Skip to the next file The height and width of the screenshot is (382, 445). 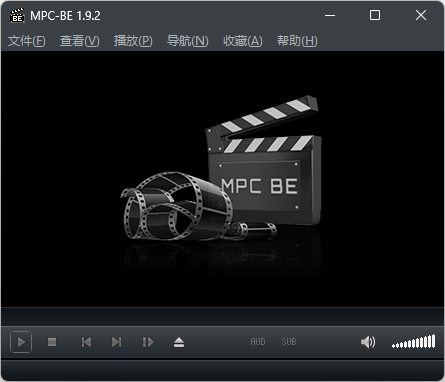pos(116,342)
